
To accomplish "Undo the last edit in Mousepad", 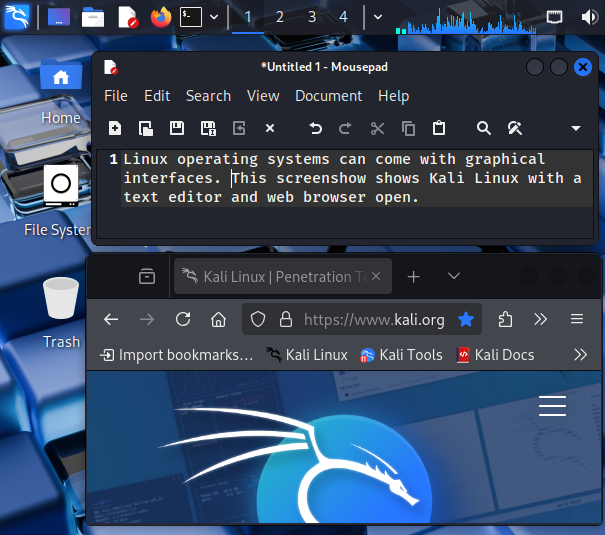I will point(316,128).
